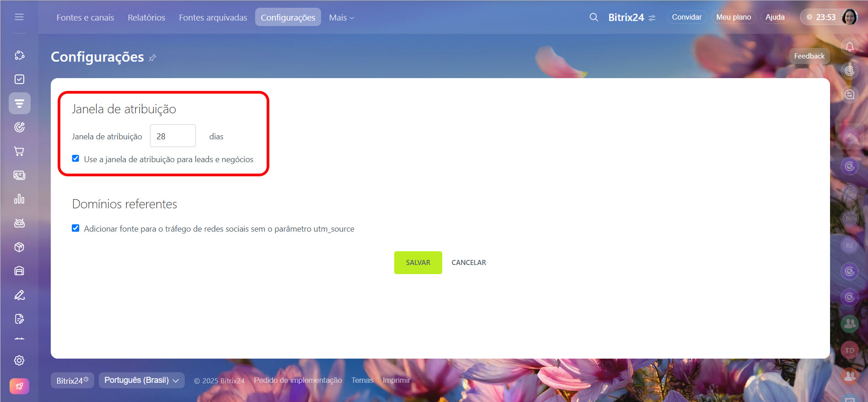Open the Português (Brasil) language selector
This screenshot has height=402, width=868.
(141, 380)
